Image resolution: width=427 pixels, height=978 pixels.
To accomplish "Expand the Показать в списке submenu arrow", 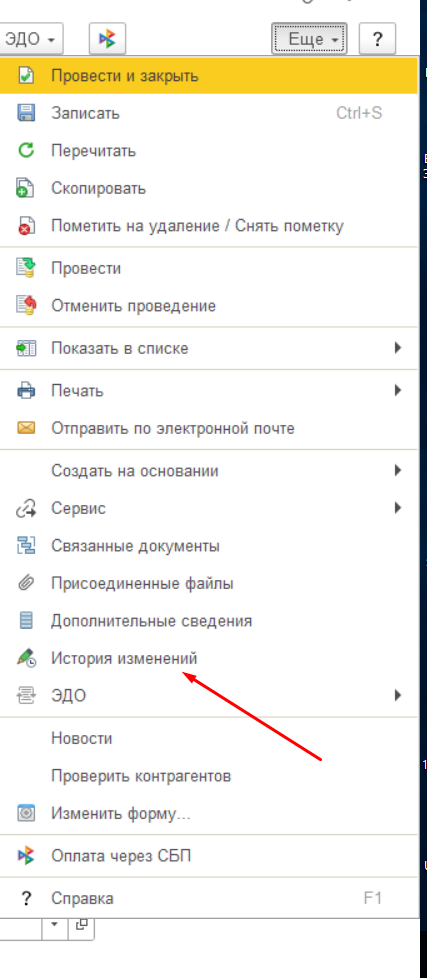I will 398,348.
